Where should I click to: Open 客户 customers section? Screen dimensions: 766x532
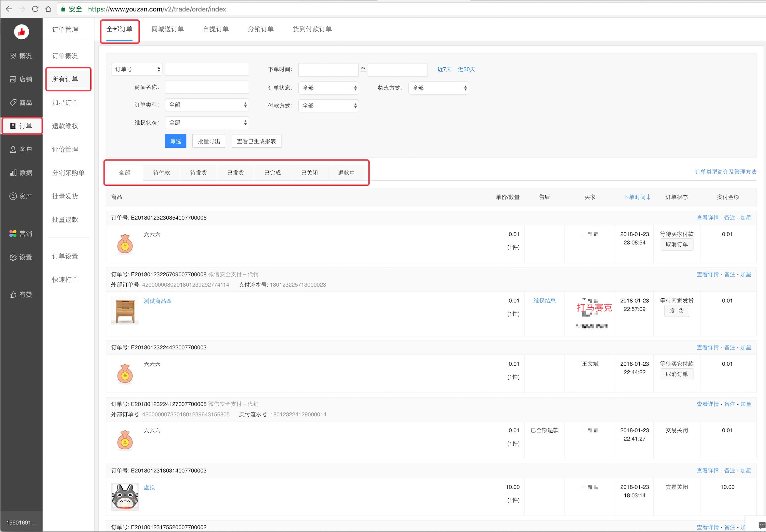21,149
